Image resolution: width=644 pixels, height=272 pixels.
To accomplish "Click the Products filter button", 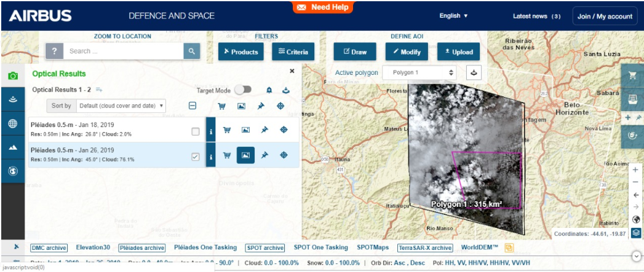I will (241, 52).
